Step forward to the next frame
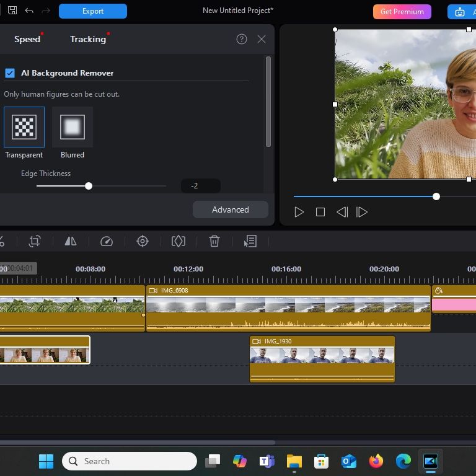 [x=361, y=212]
